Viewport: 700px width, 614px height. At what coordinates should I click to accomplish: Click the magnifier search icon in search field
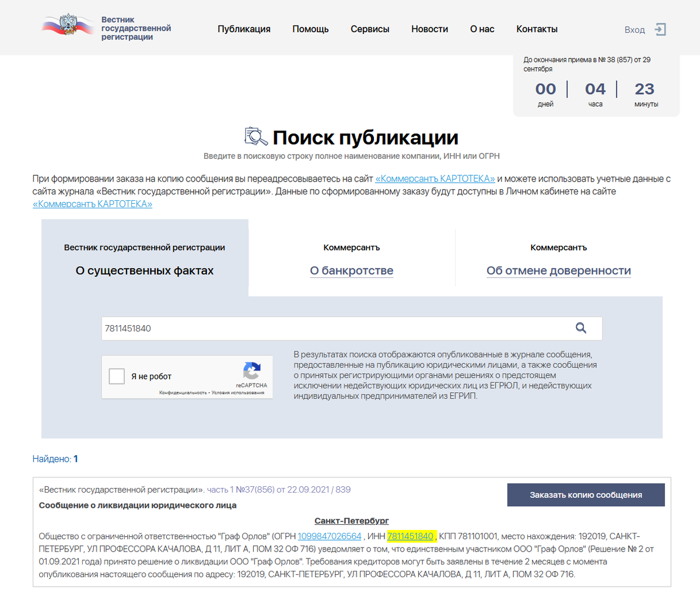tap(581, 328)
